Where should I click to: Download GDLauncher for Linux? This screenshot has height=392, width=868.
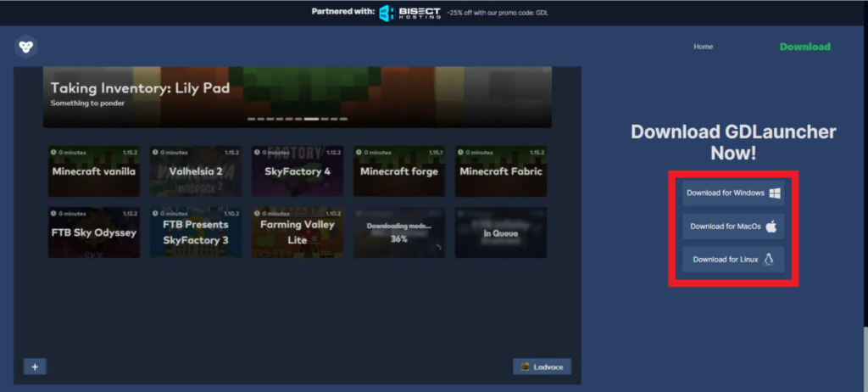coord(733,260)
